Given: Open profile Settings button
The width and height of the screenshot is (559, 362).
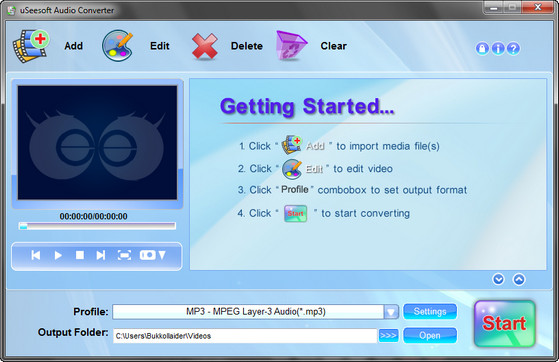Looking at the screenshot, I should point(430,312).
